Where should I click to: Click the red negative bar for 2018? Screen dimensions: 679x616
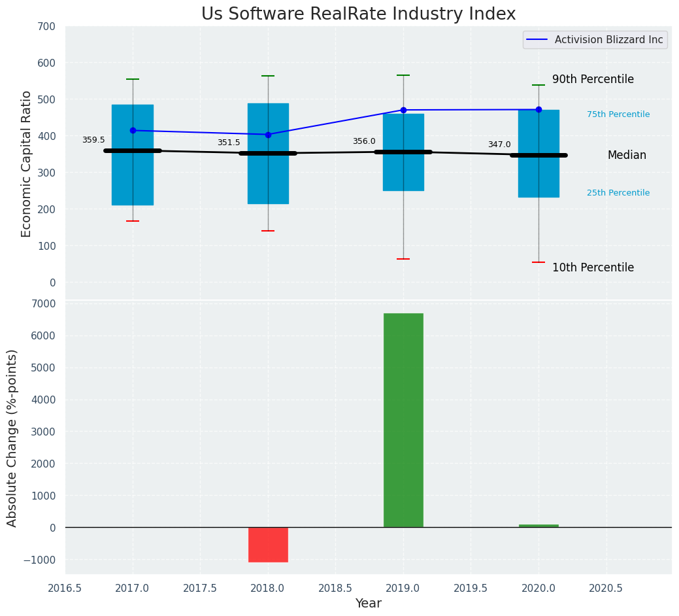coord(268,544)
